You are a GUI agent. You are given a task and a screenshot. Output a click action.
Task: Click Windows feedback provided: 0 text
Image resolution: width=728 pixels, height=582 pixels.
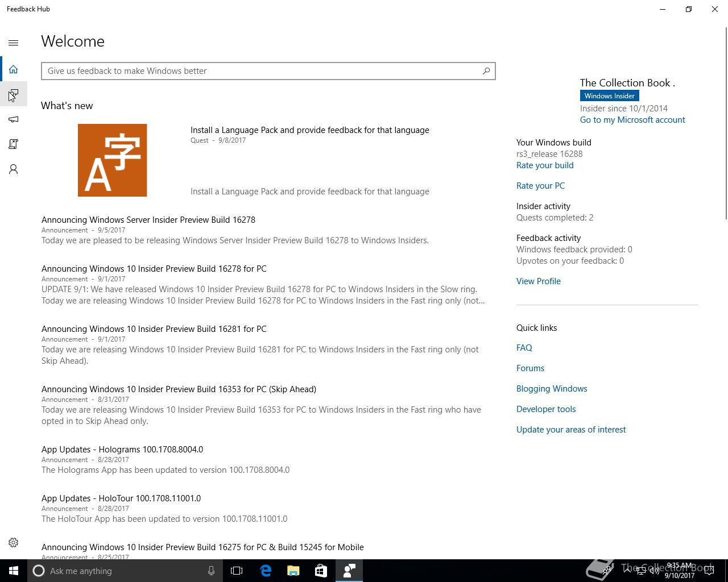coord(574,250)
